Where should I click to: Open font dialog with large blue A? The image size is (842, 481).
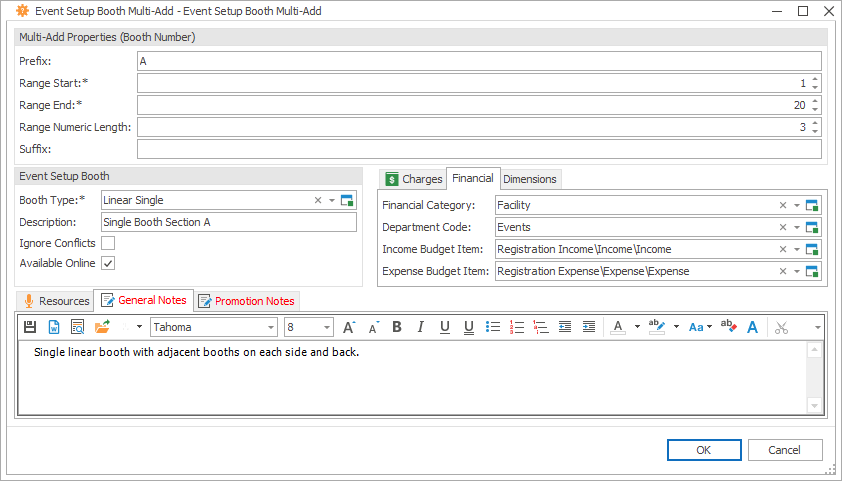click(x=753, y=327)
